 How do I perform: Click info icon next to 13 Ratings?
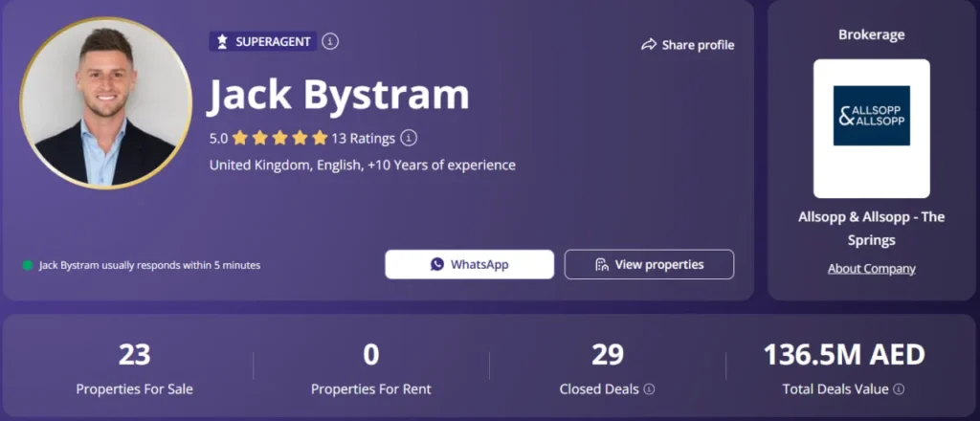point(409,138)
